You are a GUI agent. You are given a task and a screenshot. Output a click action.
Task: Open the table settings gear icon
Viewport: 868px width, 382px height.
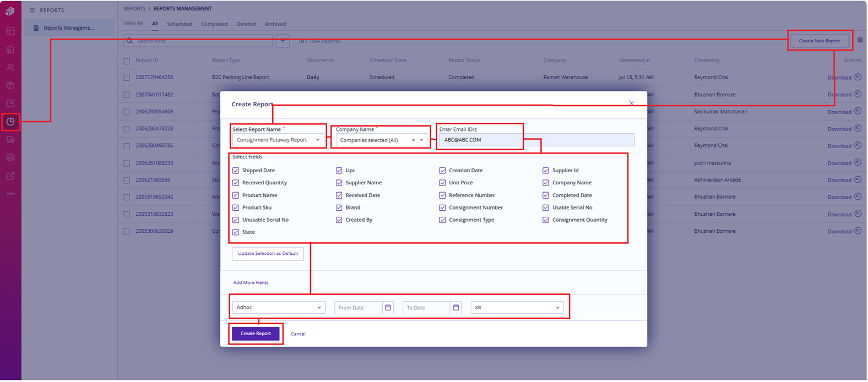pyautogui.click(x=860, y=40)
